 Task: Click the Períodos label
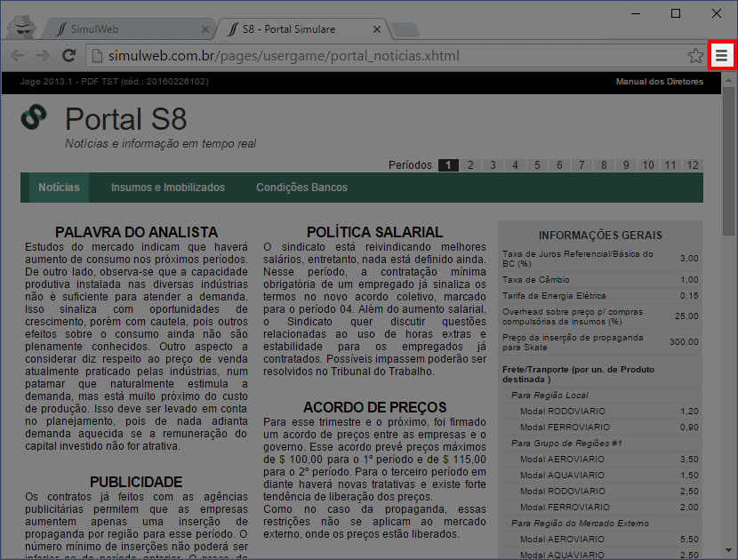(410, 165)
